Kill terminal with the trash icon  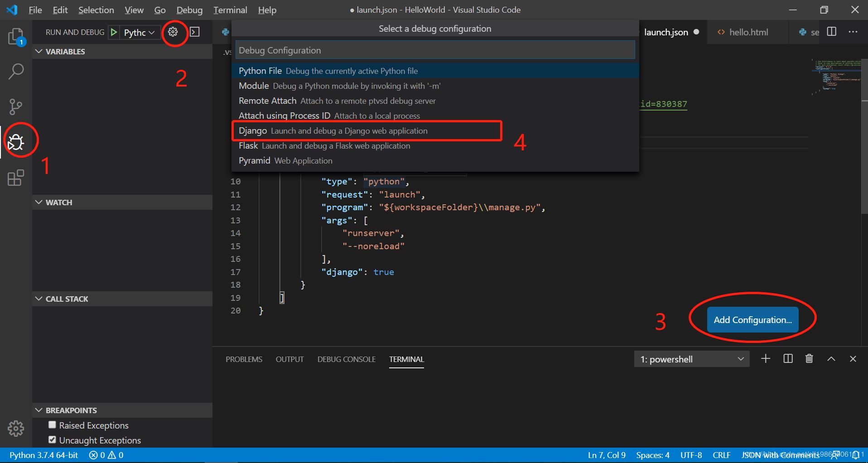[809, 359]
